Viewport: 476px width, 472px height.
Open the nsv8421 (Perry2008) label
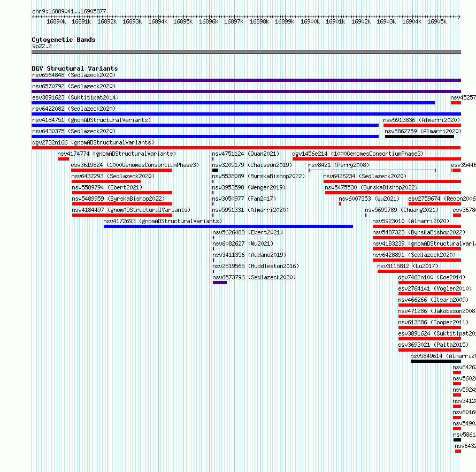tap(339, 165)
